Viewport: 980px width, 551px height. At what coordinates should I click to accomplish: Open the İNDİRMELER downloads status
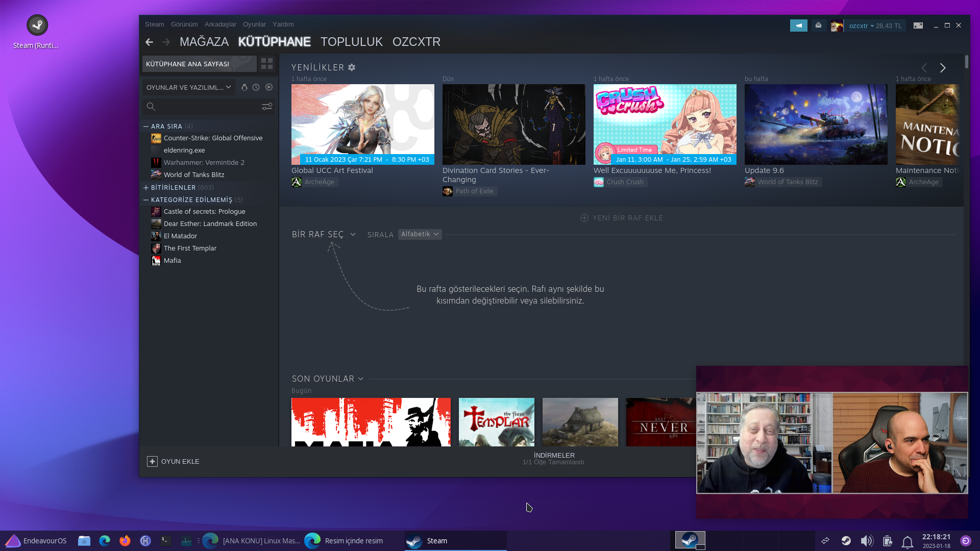click(554, 458)
